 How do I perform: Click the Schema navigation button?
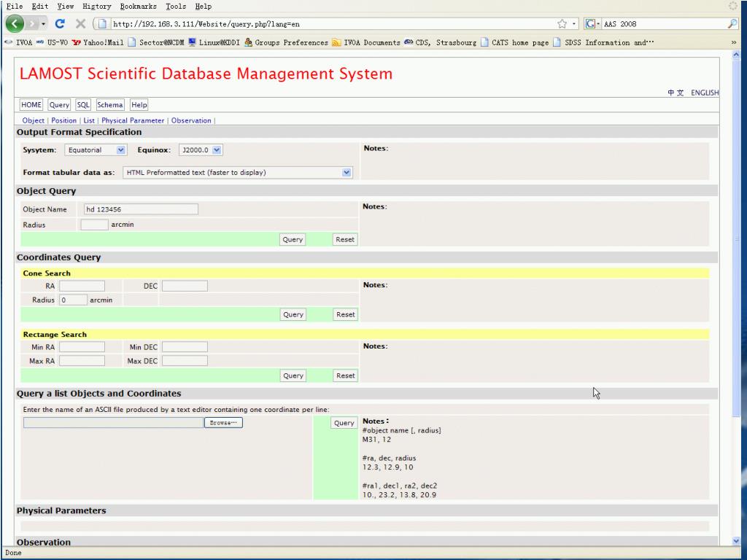[110, 105]
